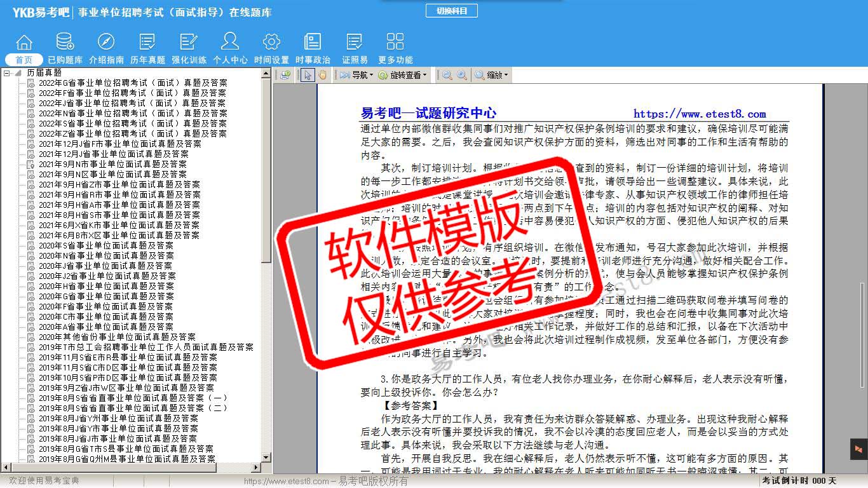Open the 导航 navigation dropdown
Screen dimensions: 868x488
[355, 75]
